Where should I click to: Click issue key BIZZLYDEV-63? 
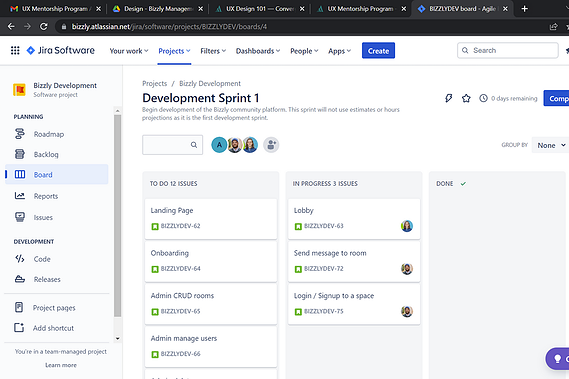323,226
